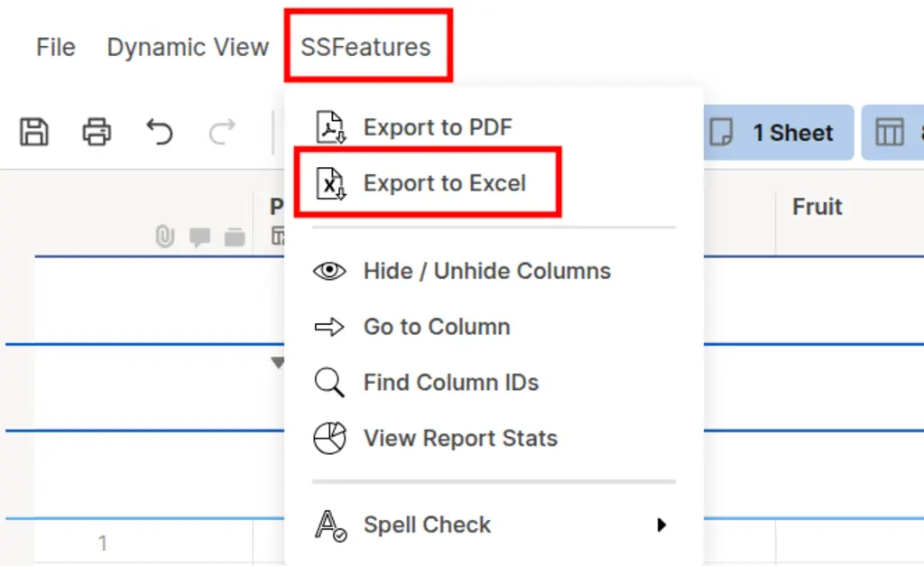Click the pie chart Report Stats icon
924x566 pixels.
click(329, 438)
